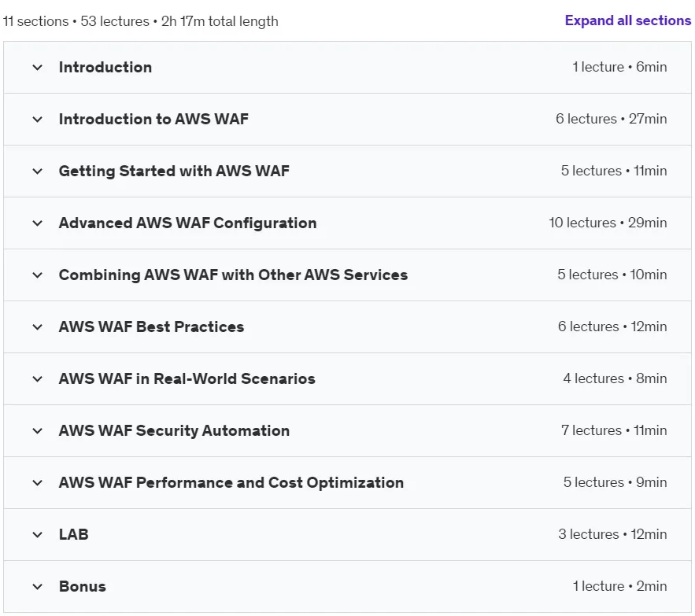Click '5 lectures • 10min' text

coord(612,275)
